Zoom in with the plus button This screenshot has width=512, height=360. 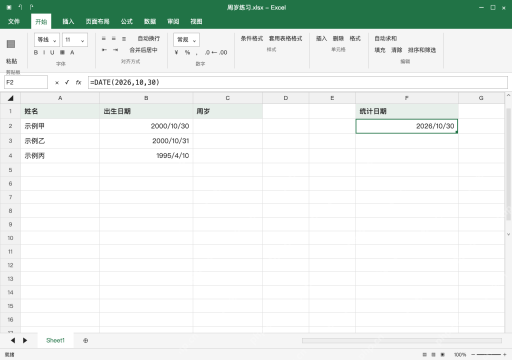tap(505, 355)
